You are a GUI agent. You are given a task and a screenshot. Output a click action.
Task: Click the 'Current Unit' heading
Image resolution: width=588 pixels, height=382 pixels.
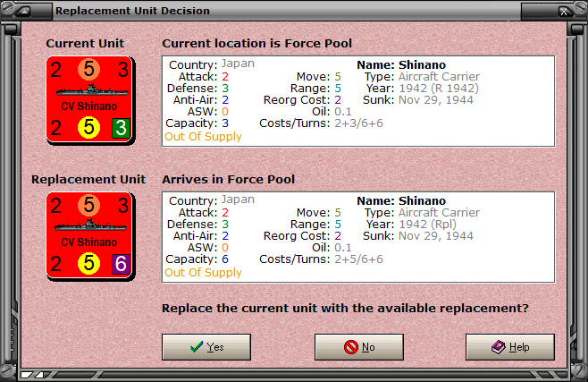[x=85, y=44]
